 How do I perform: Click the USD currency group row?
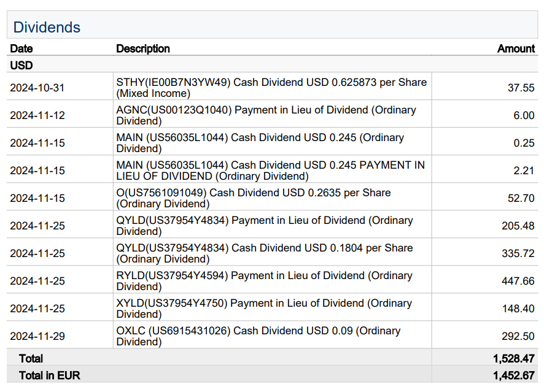tap(21, 65)
